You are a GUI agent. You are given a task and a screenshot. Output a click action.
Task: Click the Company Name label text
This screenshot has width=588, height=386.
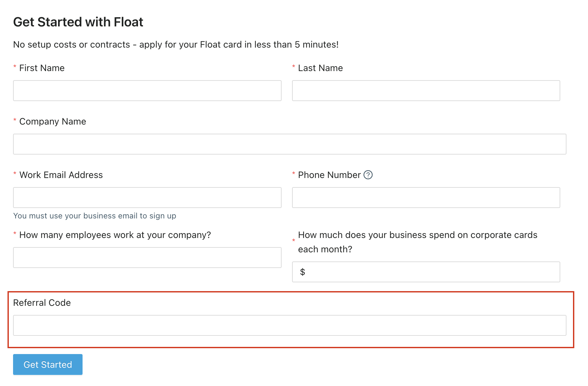click(53, 122)
